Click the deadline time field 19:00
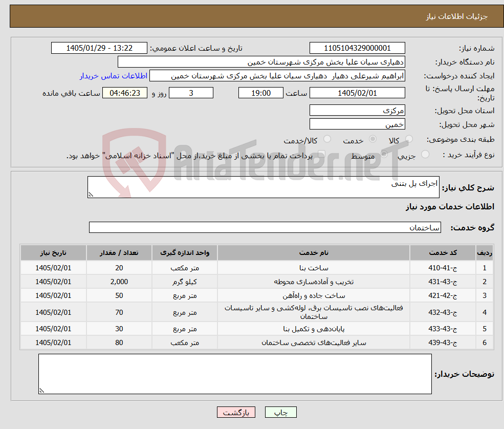Image resolution: width=504 pixels, height=429 pixels. tap(260, 93)
